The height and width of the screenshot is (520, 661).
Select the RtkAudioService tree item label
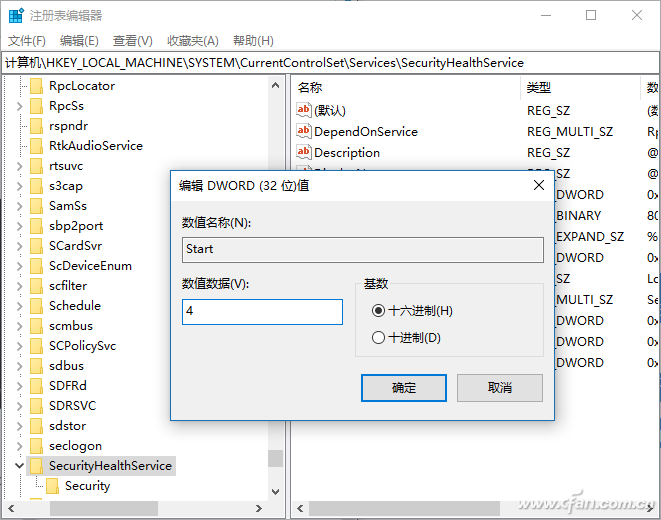pyautogui.click(x=96, y=146)
